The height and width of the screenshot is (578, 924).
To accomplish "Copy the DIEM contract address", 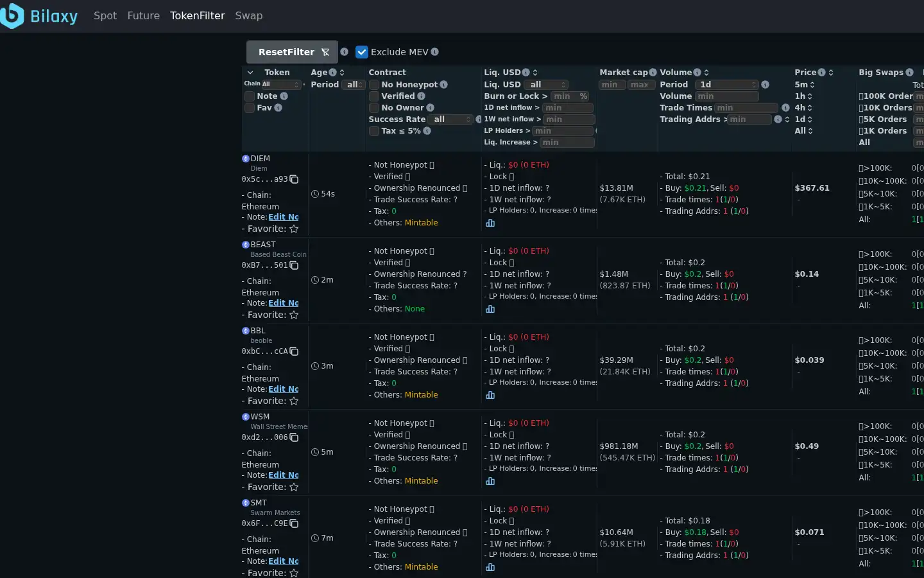I will coord(294,179).
